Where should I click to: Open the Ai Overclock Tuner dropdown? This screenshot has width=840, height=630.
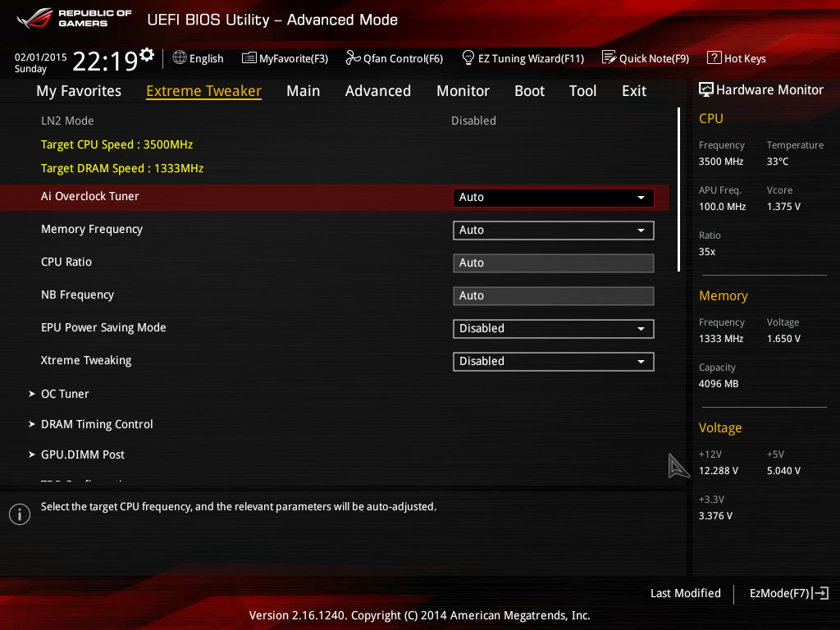tap(554, 197)
